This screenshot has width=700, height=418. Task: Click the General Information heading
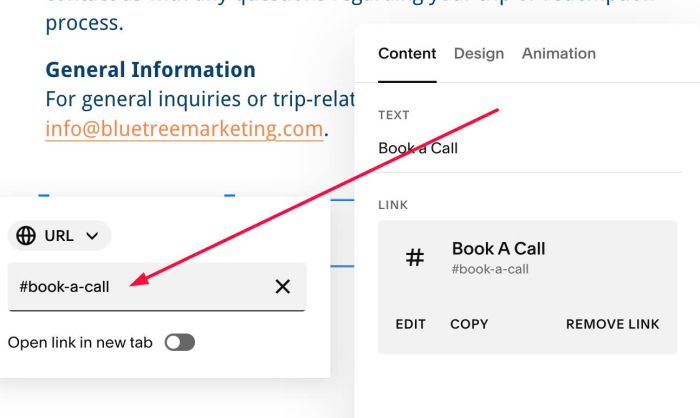click(x=150, y=70)
